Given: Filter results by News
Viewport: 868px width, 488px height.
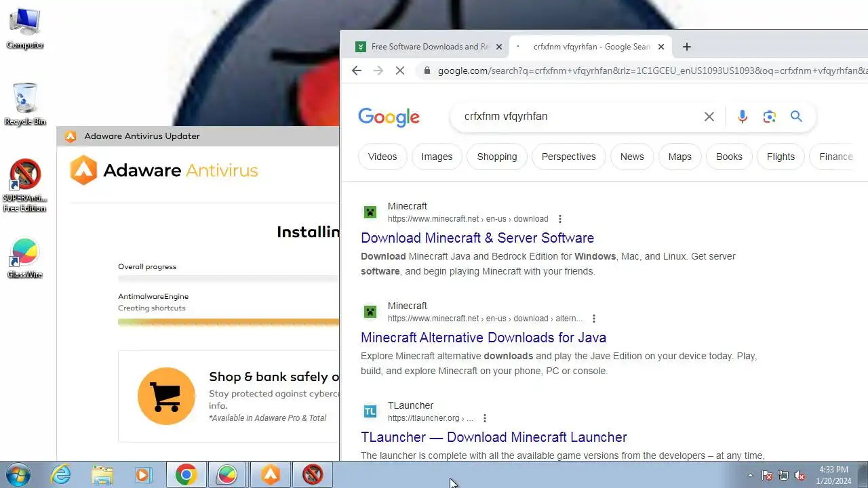Looking at the screenshot, I should point(632,157).
